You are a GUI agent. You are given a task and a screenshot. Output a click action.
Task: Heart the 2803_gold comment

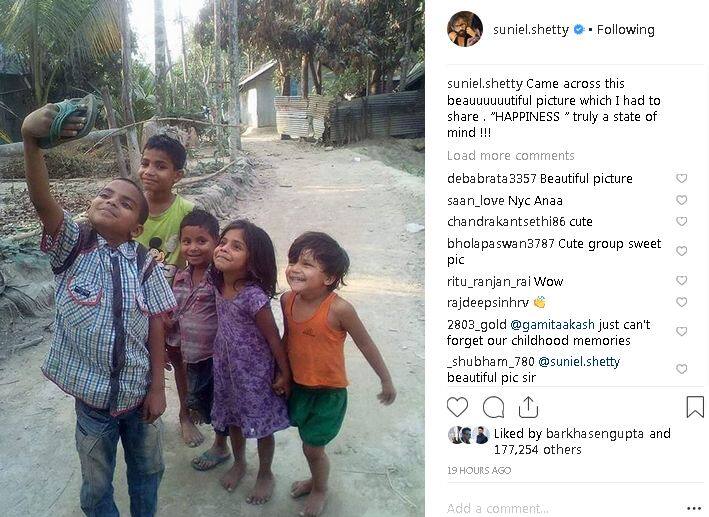tap(682, 332)
